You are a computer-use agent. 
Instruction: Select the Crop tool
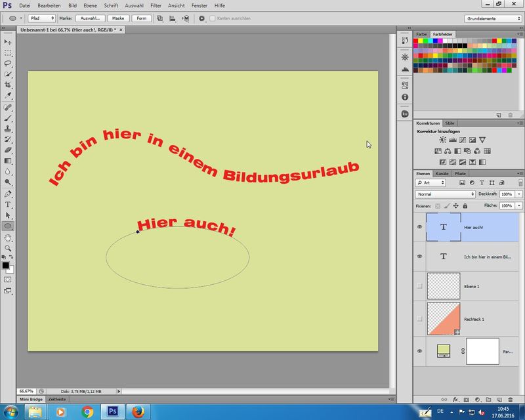pos(8,85)
